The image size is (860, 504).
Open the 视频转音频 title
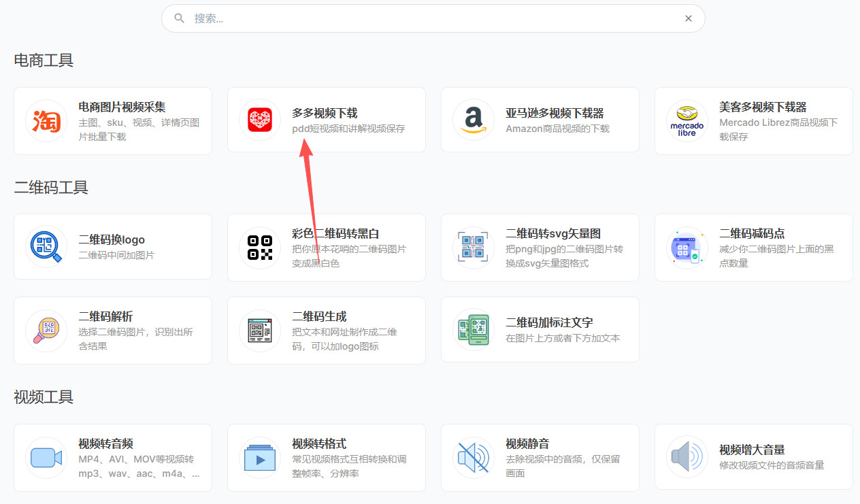pyautogui.click(x=106, y=443)
